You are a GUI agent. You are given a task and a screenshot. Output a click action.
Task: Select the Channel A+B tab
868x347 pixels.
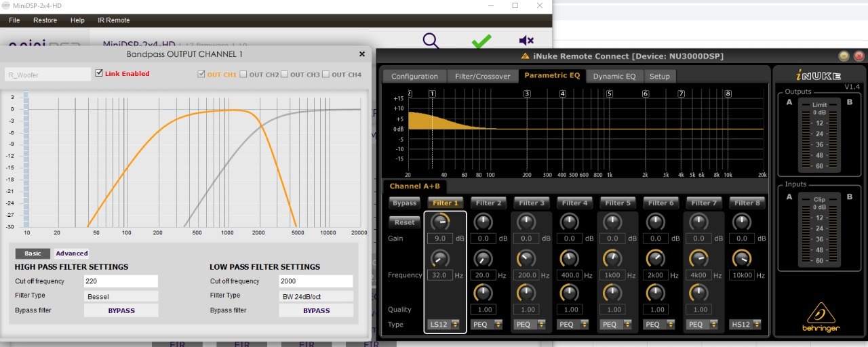click(x=414, y=186)
